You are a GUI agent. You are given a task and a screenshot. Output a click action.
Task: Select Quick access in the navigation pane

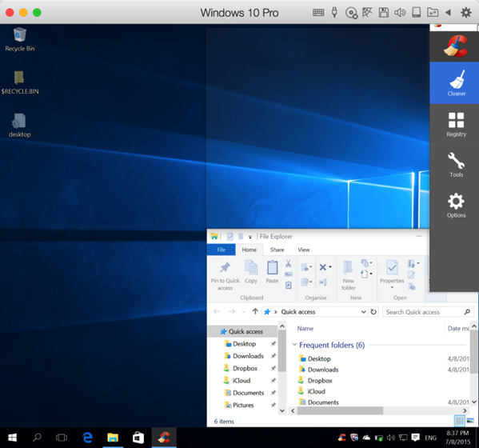point(242,331)
